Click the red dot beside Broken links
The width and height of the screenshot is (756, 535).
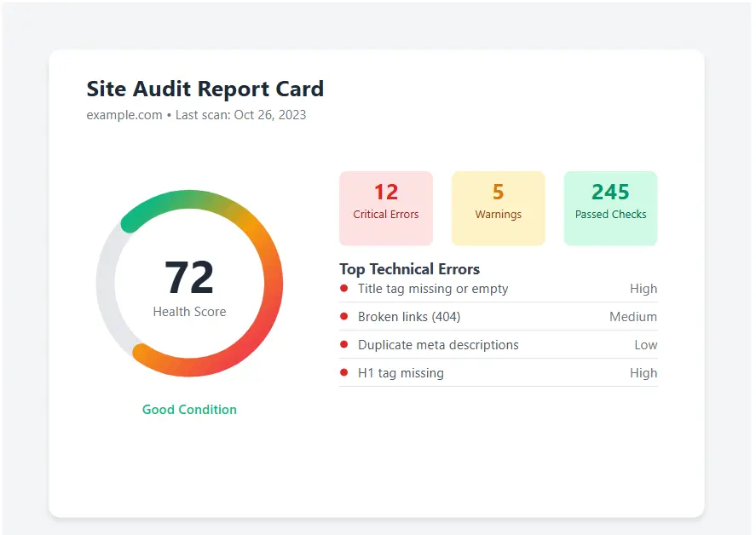[343, 316]
